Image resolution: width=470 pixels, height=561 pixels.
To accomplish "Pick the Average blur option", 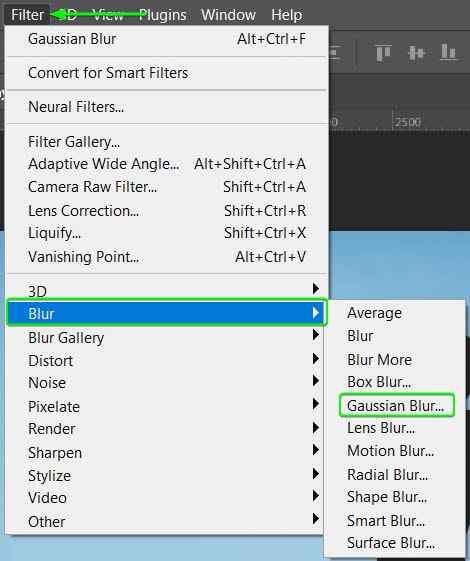I will pos(374,313).
